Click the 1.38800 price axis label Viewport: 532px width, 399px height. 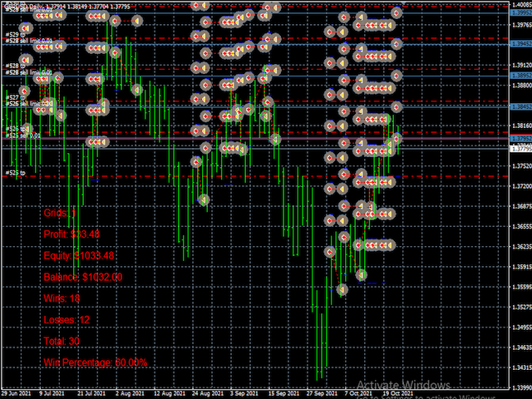521,85
